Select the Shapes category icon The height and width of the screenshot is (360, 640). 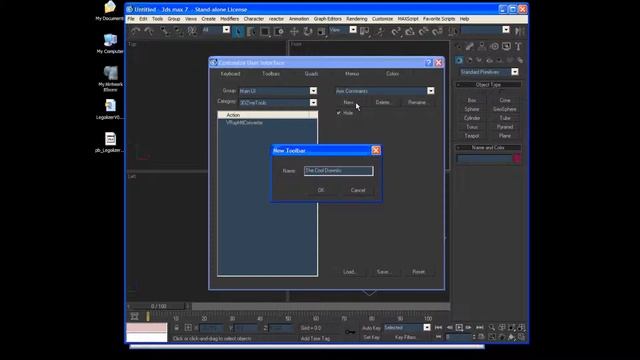[x=469, y=60]
